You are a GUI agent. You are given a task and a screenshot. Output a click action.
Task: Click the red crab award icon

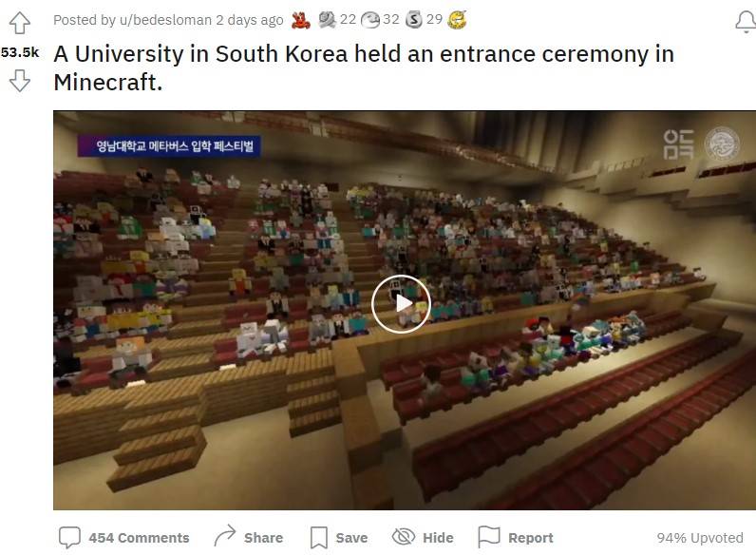300,20
